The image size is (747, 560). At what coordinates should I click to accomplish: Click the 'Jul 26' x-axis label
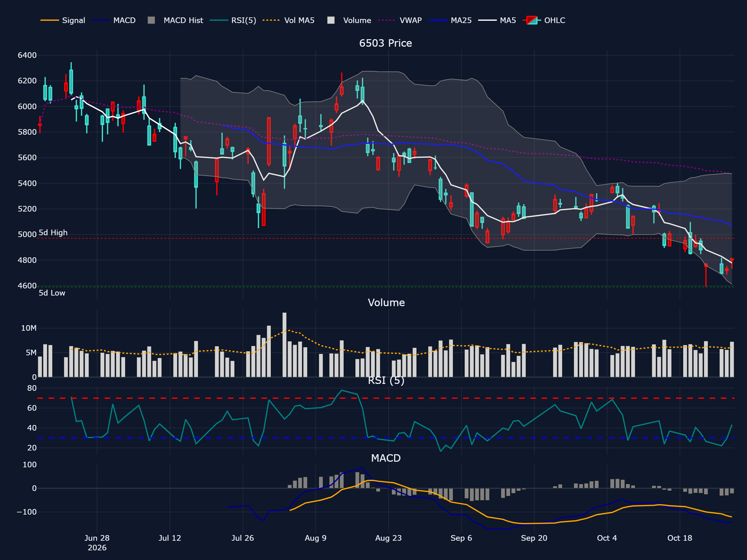[x=243, y=538]
